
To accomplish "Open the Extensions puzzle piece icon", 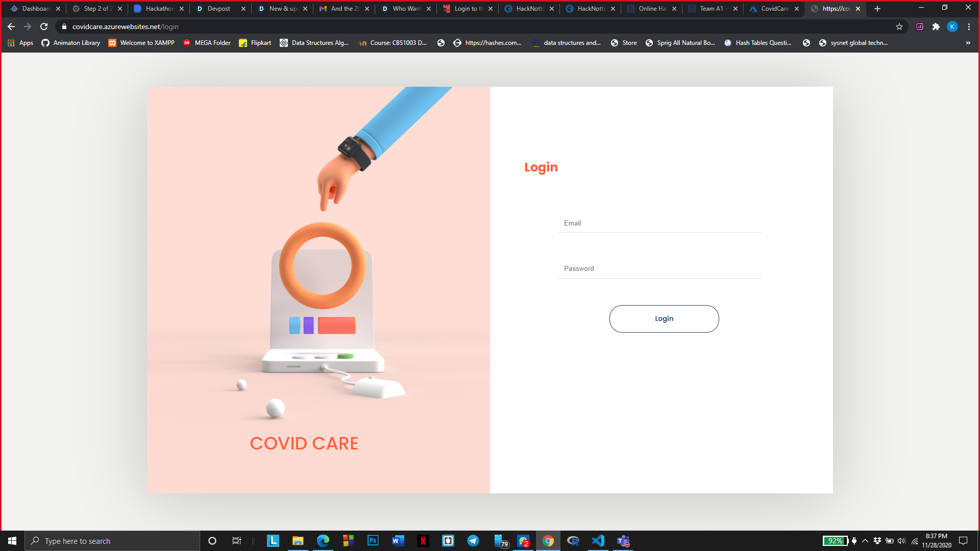I will click(936, 27).
